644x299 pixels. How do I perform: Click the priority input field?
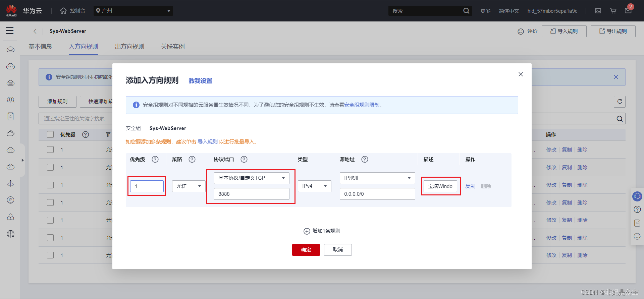click(147, 186)
